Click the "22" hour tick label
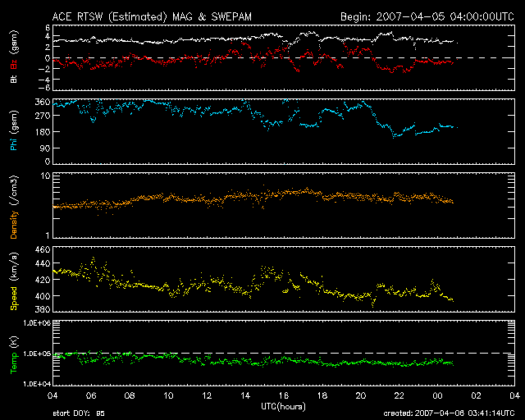This screenshot has width=525, height=420. pyautogui.click(x=399, y=395)
